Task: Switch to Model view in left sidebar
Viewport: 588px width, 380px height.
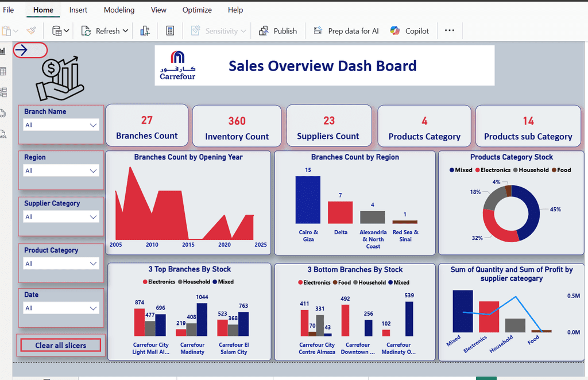Action: click(x=3, y=92)
